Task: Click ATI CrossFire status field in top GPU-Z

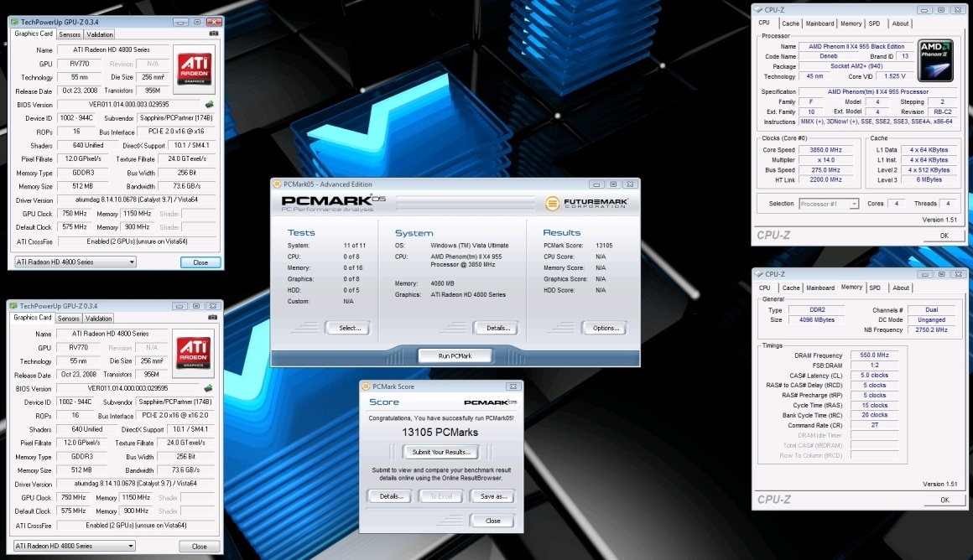Action: [x=137, y=241]
